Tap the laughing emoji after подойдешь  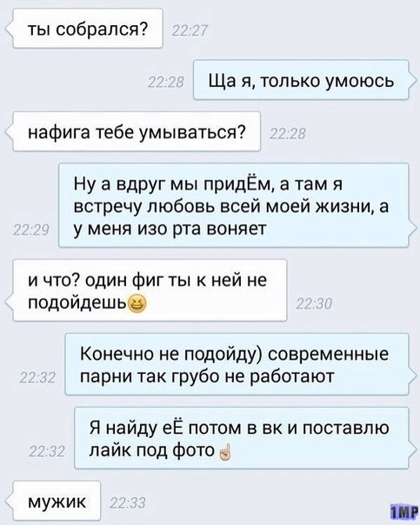tap(137, 303)
